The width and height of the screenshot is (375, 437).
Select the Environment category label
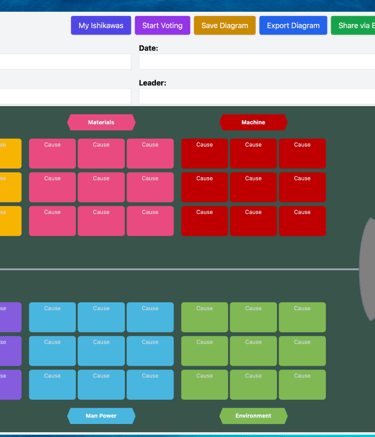tap(253, 416)
